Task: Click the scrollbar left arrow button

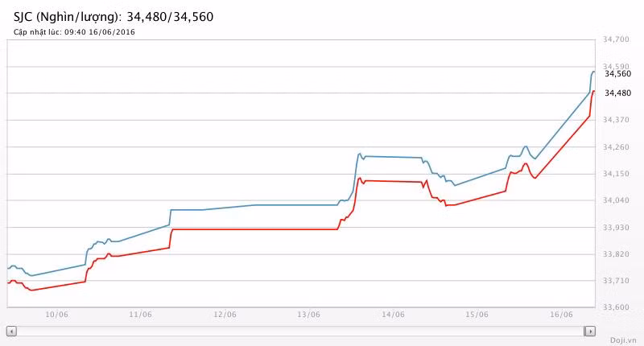Action: [x=11, y=331]
